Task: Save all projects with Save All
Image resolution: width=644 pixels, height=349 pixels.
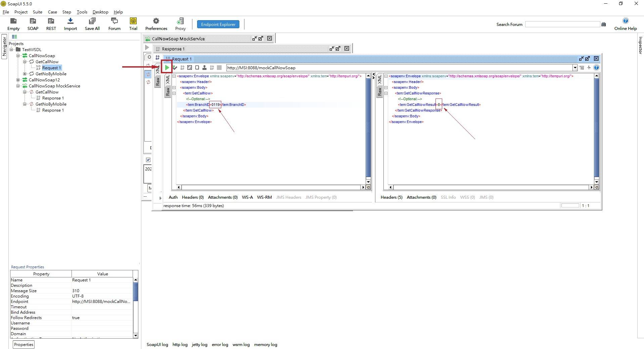Action: point(92,24)
